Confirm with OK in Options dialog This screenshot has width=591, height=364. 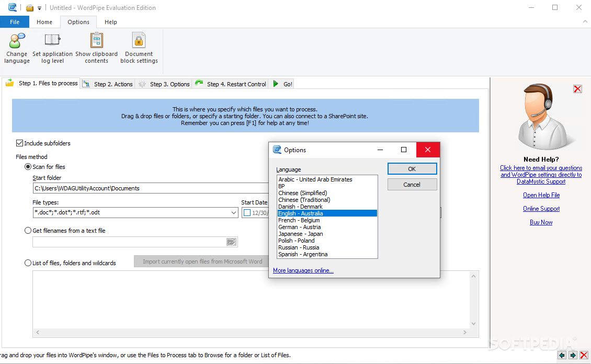[412, 169]
